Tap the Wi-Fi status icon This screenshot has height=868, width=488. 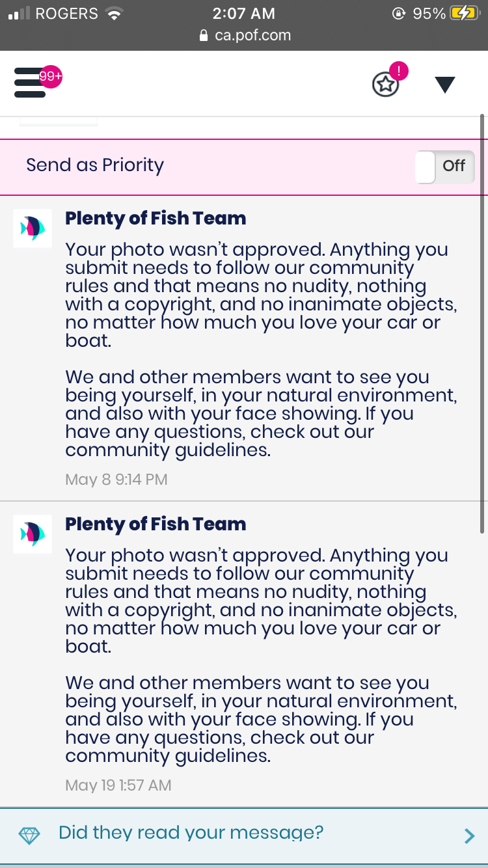pyautogui.click(x=115, y=13)
